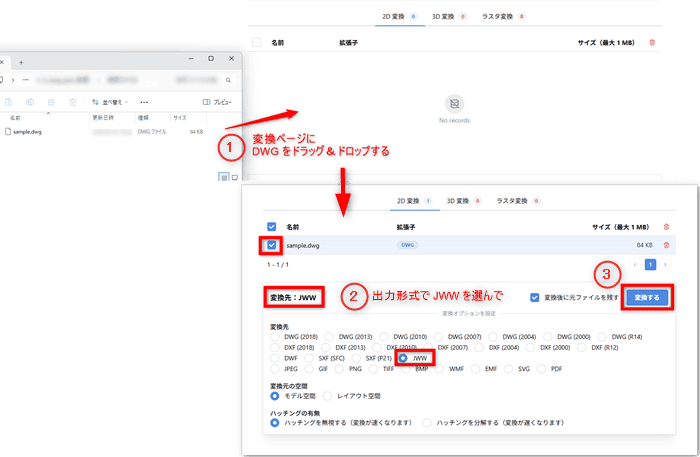Open the ラスタ変換 tab in the No records panel
The height and width of the screenshot is (457, 700).
coord(503,17)
